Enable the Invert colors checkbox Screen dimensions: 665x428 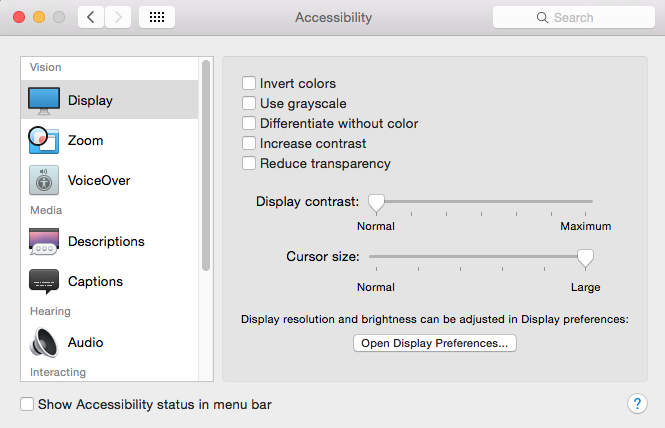point(249,83)
